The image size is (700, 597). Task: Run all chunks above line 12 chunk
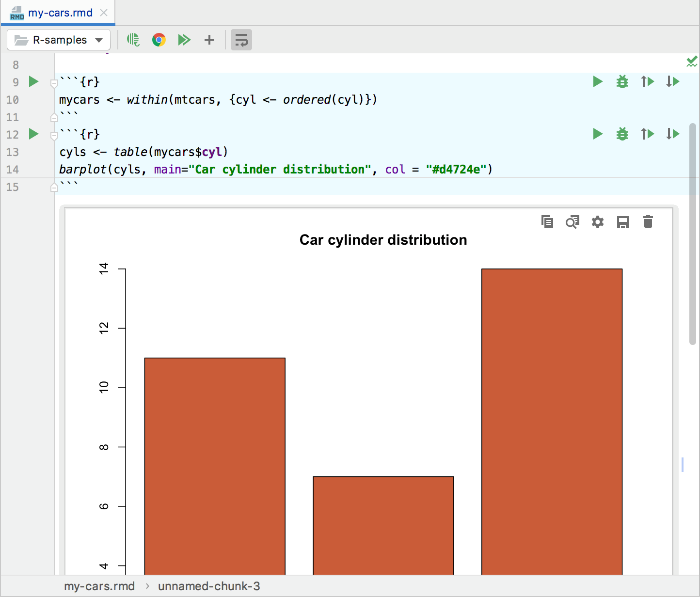click(x=647, y=134)
